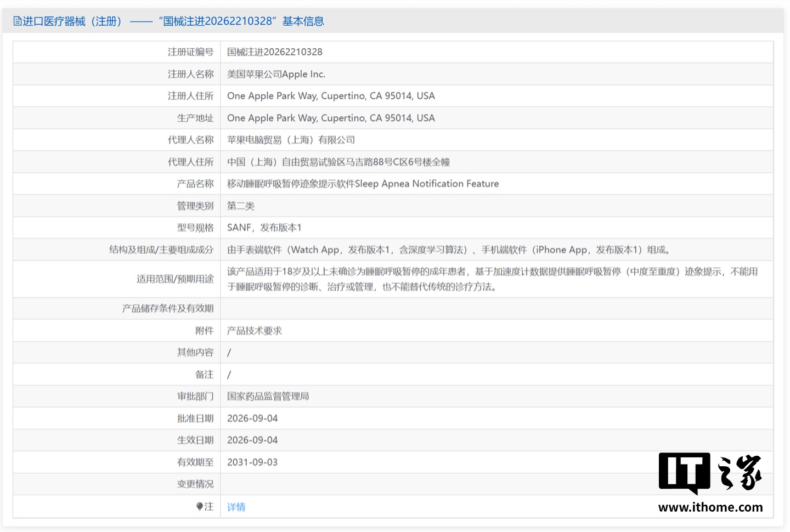Screen dimensions: 790x532
Task: Click the 审批部门 label
Action: (x=195, y=396)
